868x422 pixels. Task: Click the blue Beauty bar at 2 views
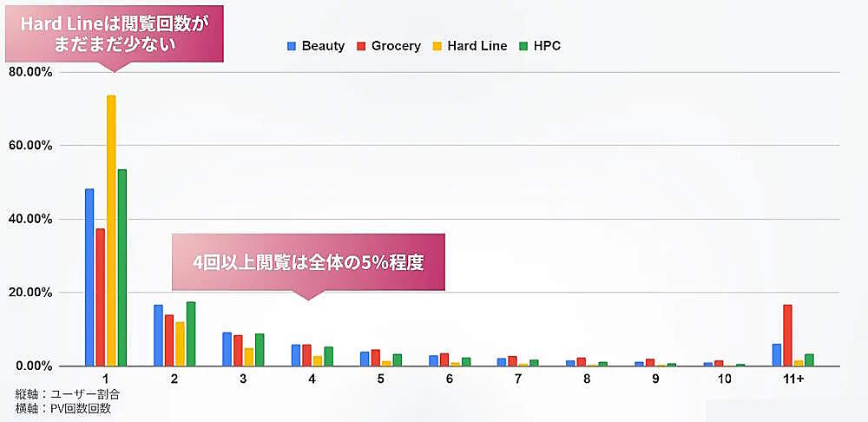[158, 335]
